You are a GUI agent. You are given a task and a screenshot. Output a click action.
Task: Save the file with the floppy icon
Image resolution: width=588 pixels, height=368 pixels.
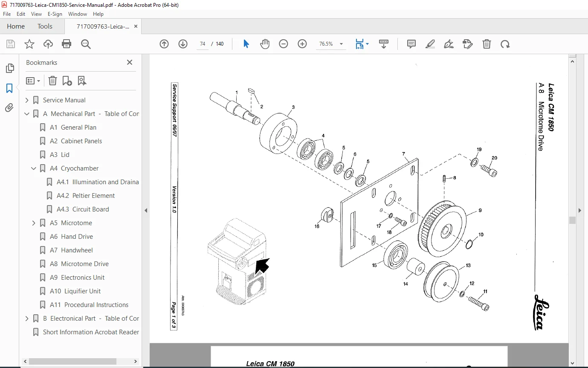pos(11,44)
